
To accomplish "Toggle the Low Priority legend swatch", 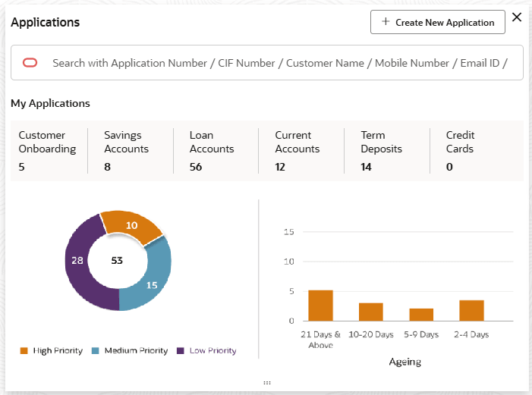I will (x=181, y=351).
